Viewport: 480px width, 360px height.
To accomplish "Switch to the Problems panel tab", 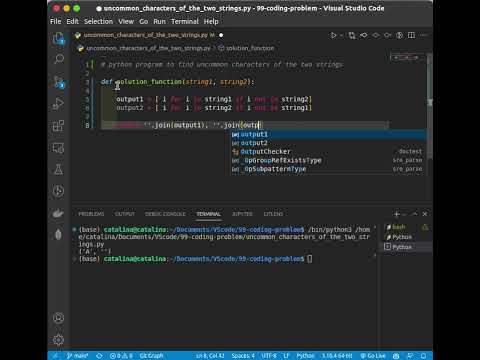I will pos(91,214).
